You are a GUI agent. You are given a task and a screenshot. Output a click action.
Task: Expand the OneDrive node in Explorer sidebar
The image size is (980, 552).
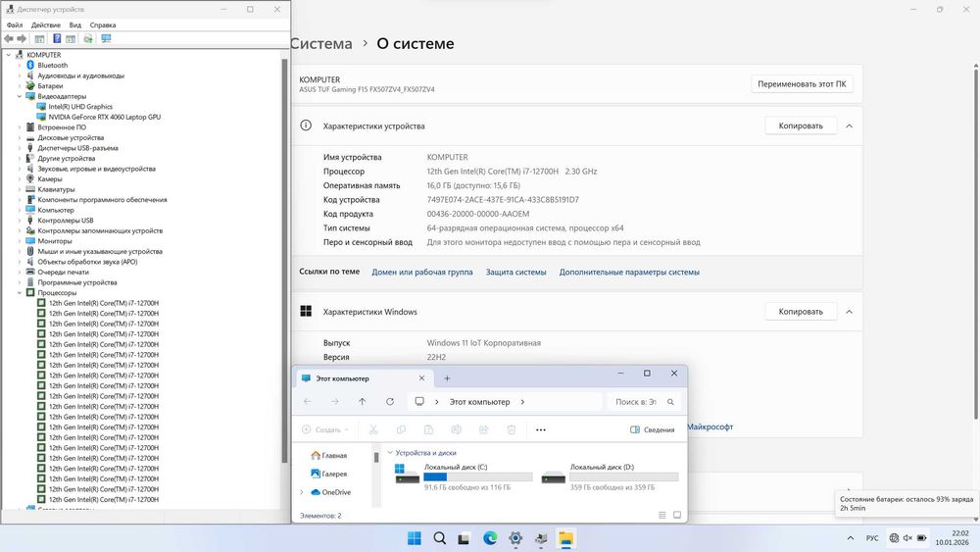(x=302, y=492)
